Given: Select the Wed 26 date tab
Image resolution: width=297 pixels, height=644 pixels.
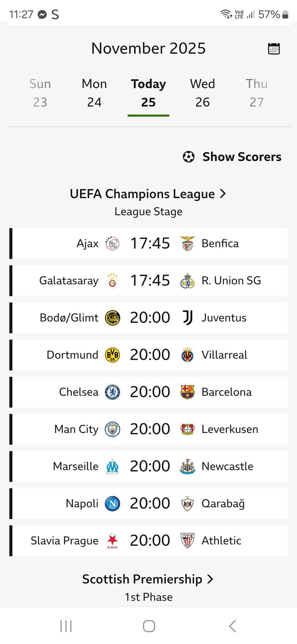Looking at the screenshot, I should coord(203,93).
